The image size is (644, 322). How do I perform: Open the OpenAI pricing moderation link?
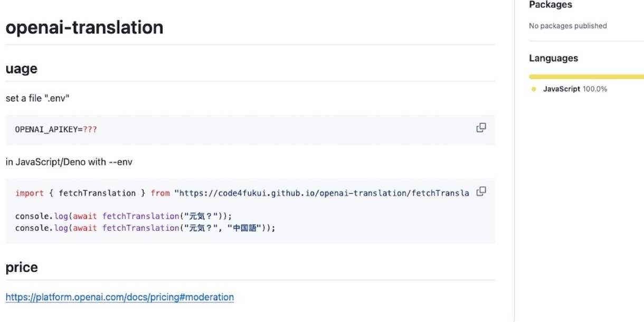click(120, 297)
